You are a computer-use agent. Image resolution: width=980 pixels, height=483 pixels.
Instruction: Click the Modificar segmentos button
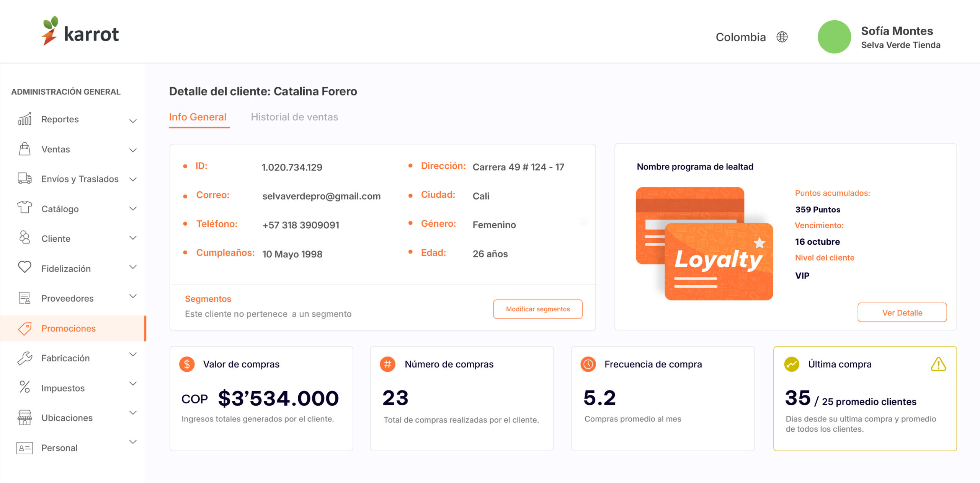[537, 309]
